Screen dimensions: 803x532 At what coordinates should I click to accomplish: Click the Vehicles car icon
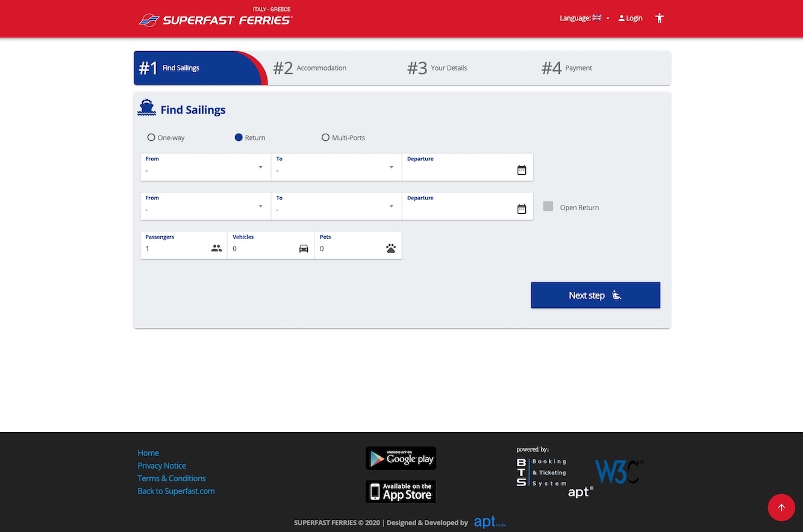[304, 248]
